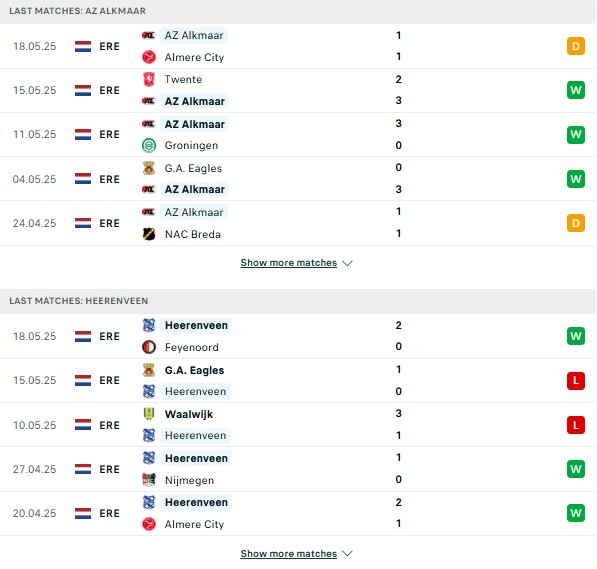This screenshot has height=569, width=597.
Task: Open the Show more matches link under AZ Alkmaar
Action: coord(289,263)
